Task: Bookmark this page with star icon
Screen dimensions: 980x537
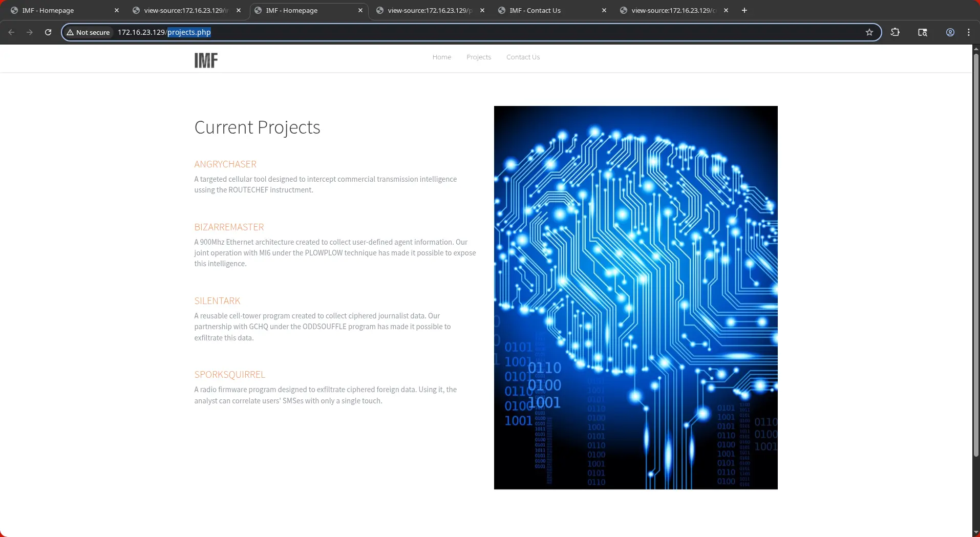Action: pos(869,32)
